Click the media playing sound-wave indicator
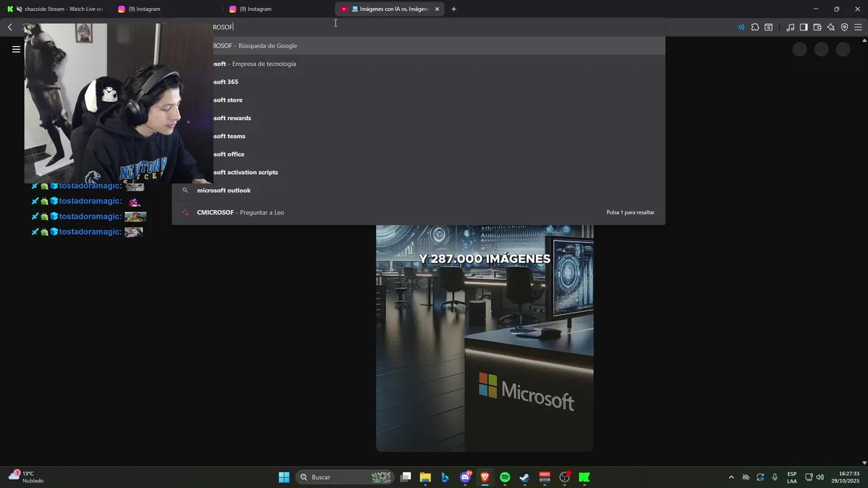The image size is (868, 488). (x=741, y=27)
